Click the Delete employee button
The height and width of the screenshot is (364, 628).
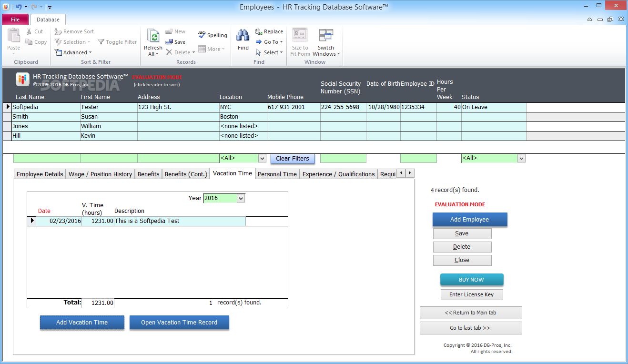(x=462, y=247)
